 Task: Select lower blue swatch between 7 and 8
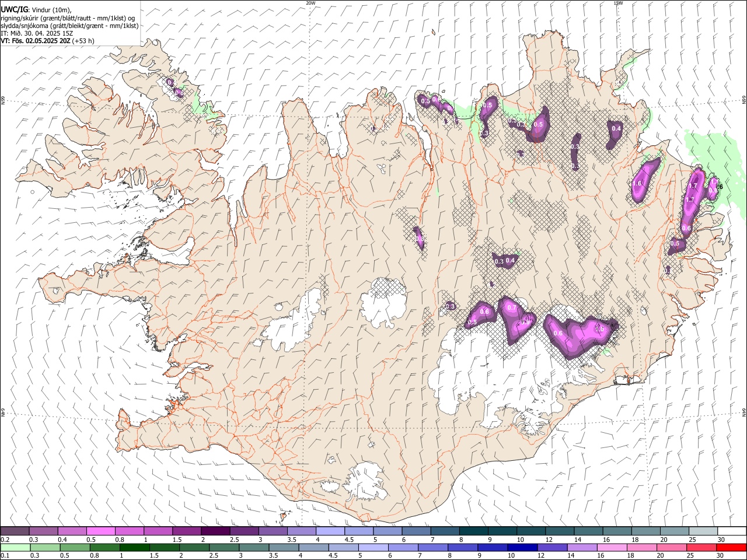434,548
